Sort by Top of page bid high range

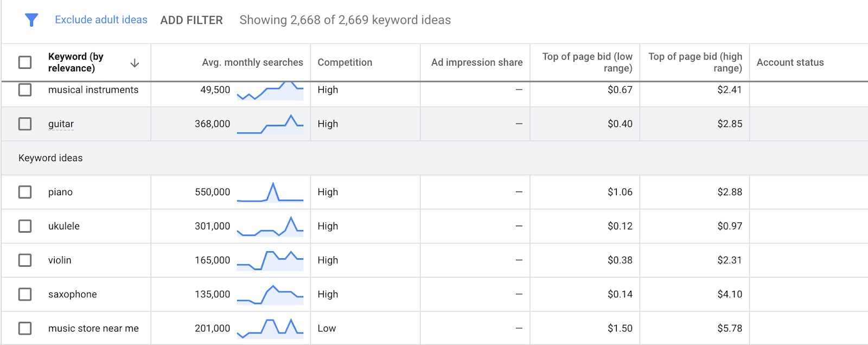pos(695,62)
